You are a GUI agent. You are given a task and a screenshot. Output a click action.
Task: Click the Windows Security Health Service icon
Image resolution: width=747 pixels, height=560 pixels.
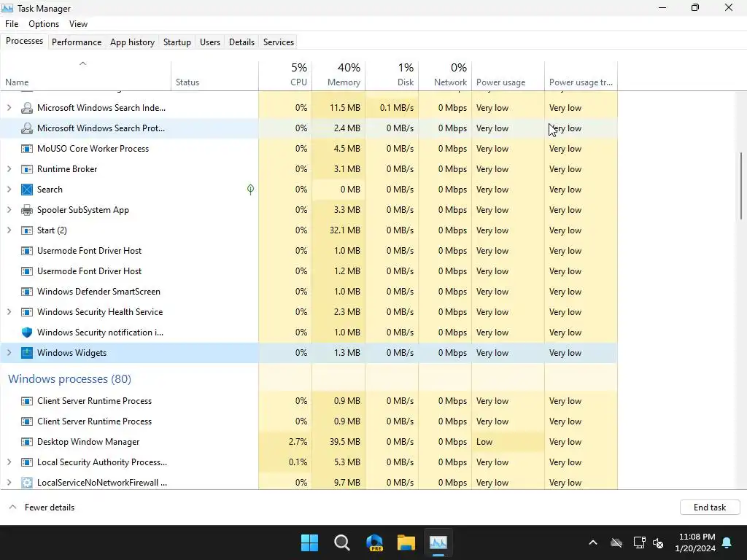pyautogui.click(x=27, y=312)
